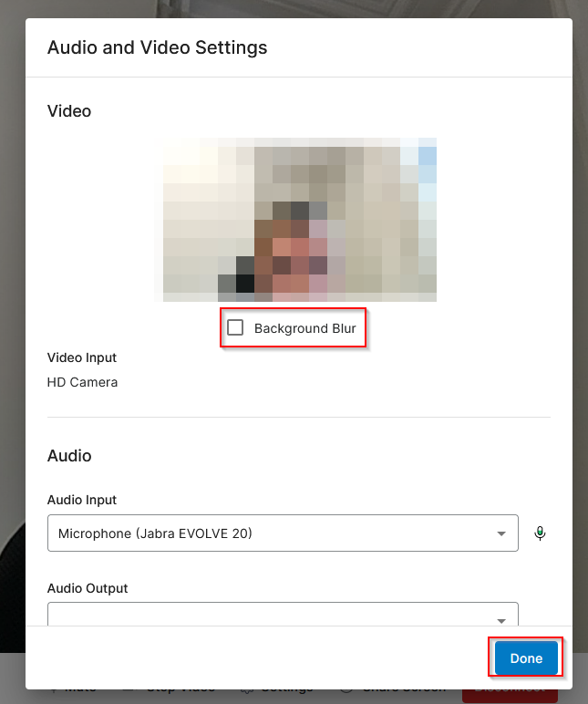The height and width of the screenshot is (704, 588).
Task: Click the Audio Output label
Action: point(88,588)
